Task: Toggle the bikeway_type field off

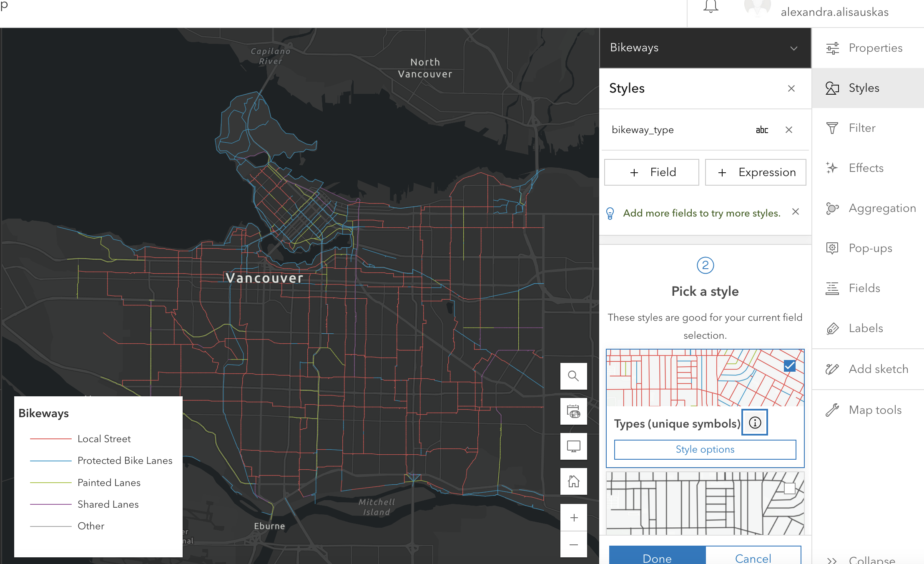Action: [x=789, y=129]
